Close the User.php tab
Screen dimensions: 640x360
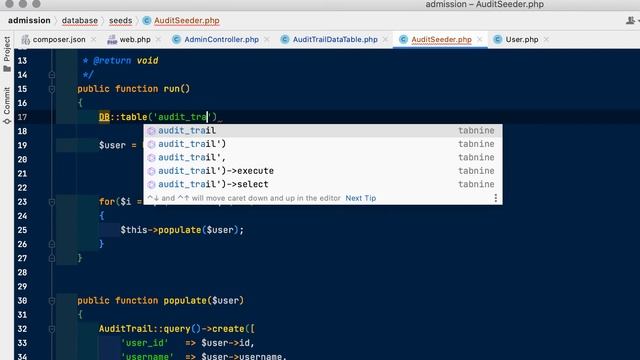[x=546, y=40]
